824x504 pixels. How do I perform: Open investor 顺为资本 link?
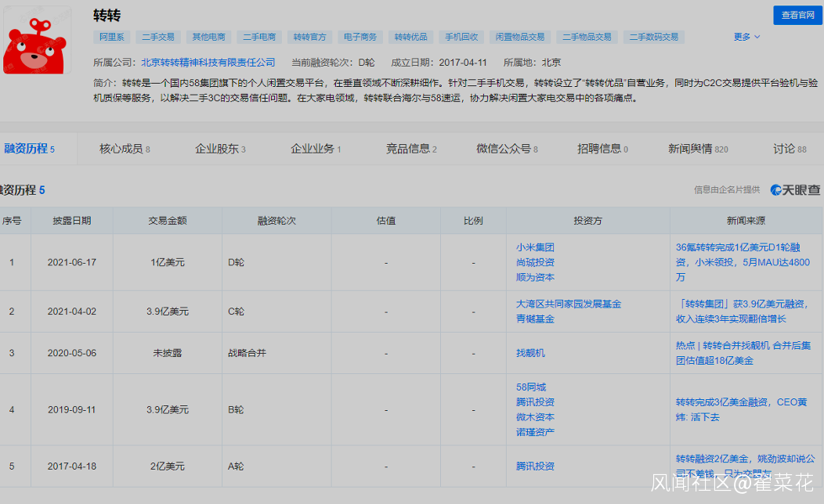tap(535, 277)
